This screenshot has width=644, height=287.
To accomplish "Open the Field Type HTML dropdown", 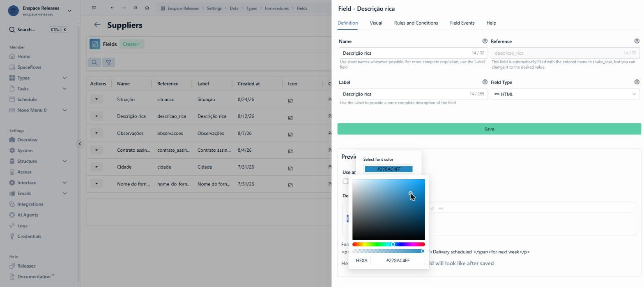I will click(x=565, y=94).
